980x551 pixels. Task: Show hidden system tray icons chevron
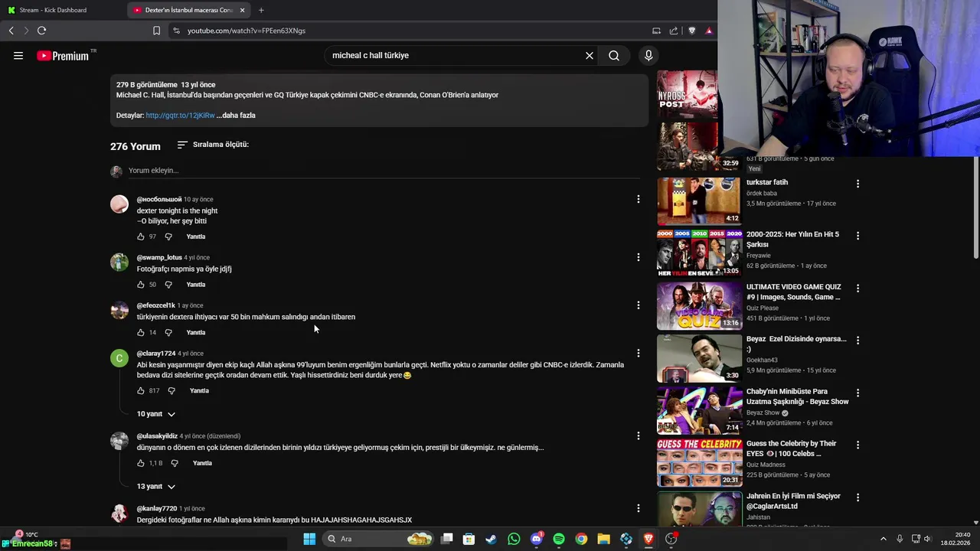pyautogui.click(x=883, y=539)
